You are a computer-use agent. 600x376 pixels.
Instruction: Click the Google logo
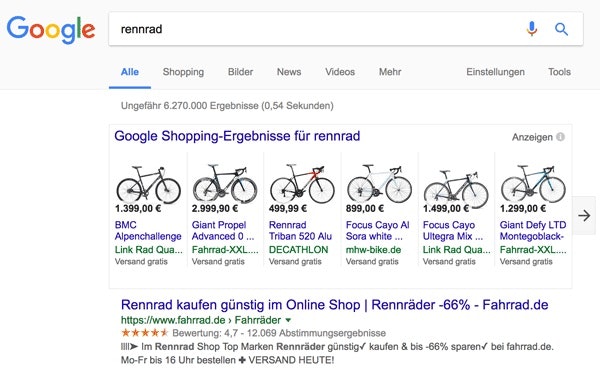(x=51, y=30)
